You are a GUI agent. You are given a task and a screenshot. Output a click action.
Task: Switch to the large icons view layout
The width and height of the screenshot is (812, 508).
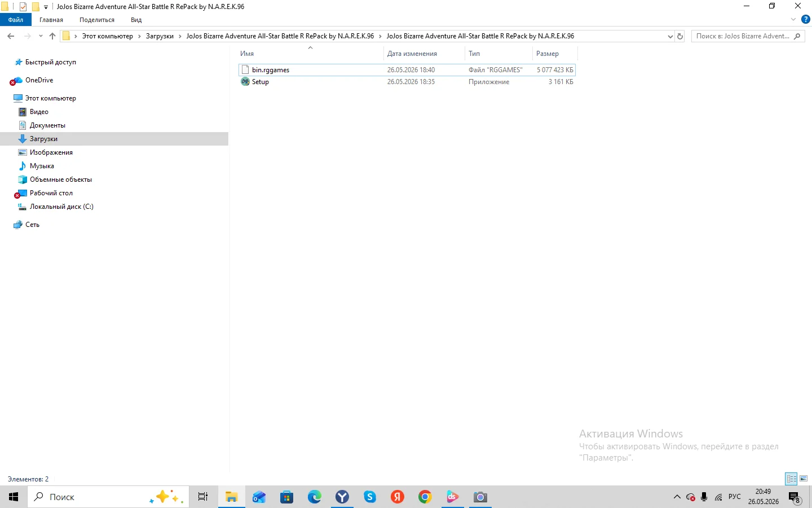(804, 479)
